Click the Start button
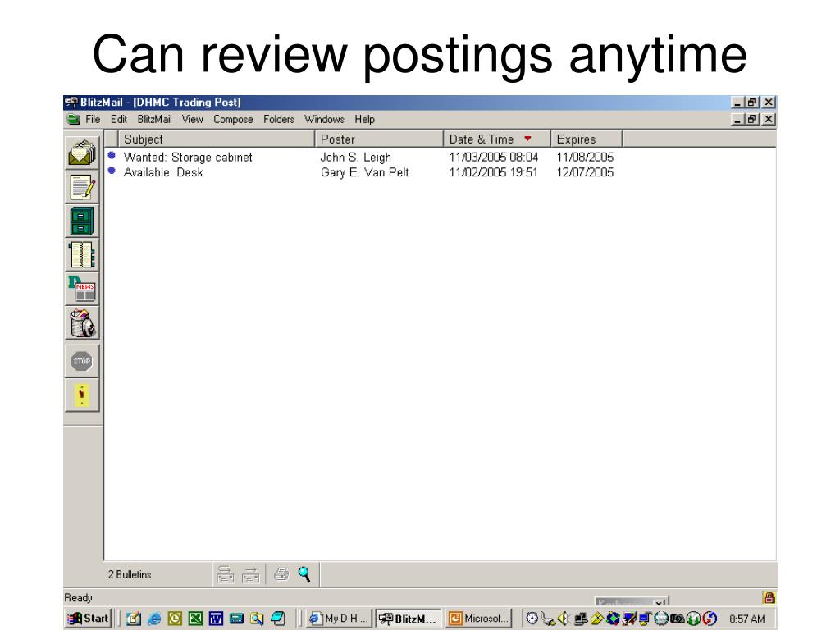This screenshot has width=840, height=630. 89,619
